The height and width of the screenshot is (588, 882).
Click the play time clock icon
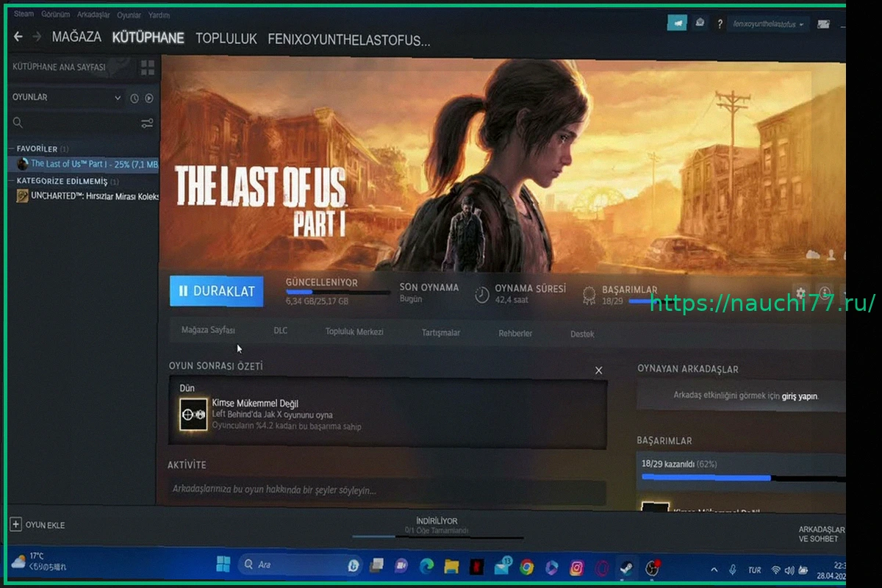point(481,294)
